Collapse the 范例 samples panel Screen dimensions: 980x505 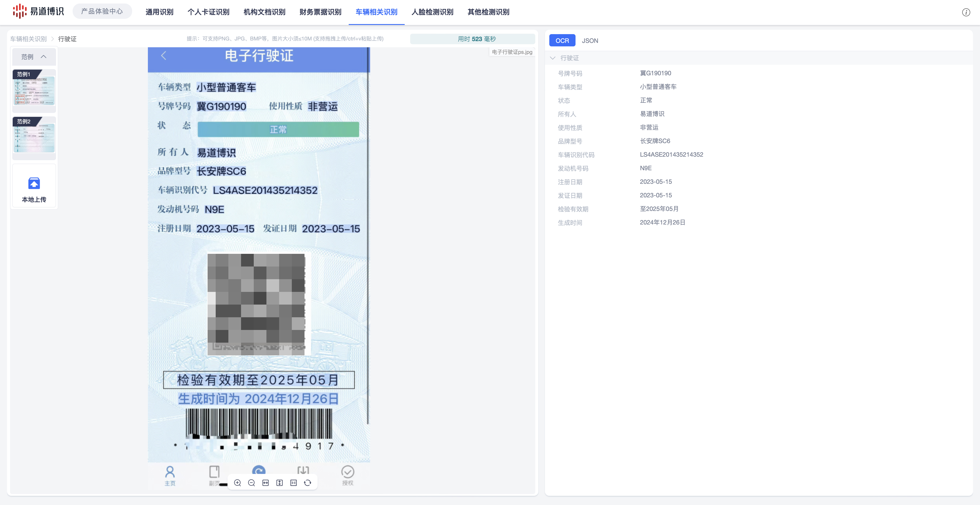[x=43, y=57]
